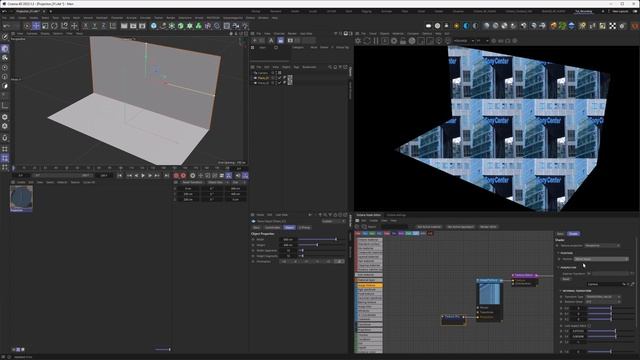Toggle the Autokeying button
This screenshot has width=640, height=360.
point(183,176)
